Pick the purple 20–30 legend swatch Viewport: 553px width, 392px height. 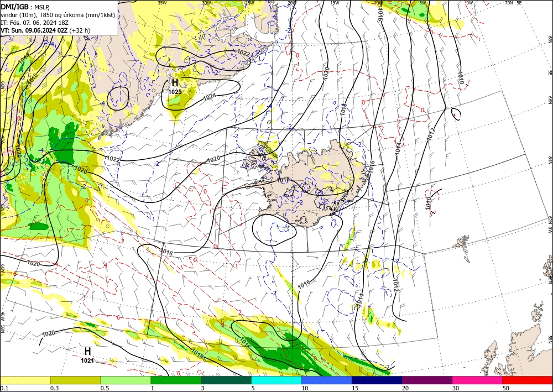(x=427, y=380)
